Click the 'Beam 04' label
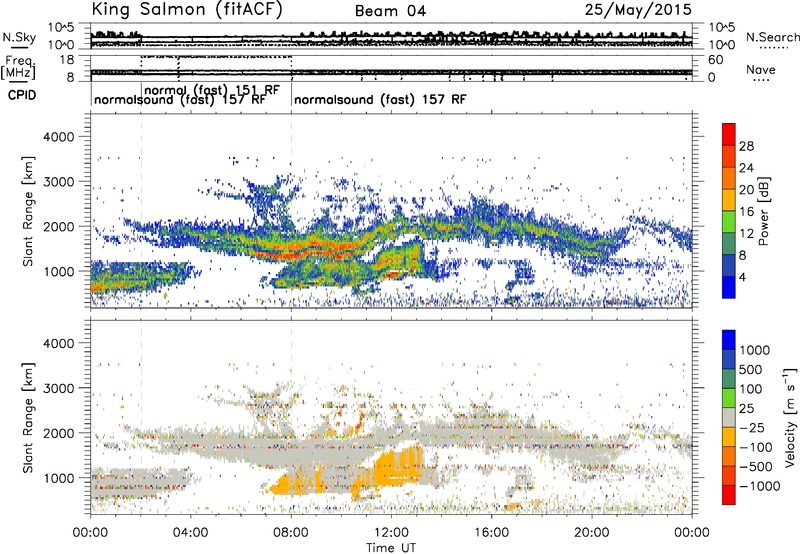This screenshot has height=554, width=800. (x=390, y=11)
